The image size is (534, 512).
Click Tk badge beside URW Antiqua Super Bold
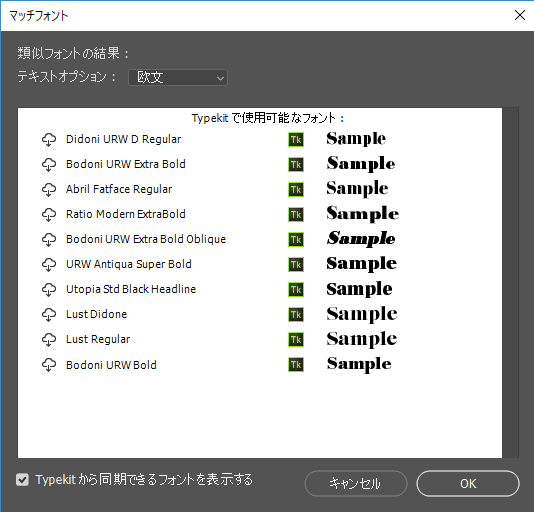tap(296, 265)
